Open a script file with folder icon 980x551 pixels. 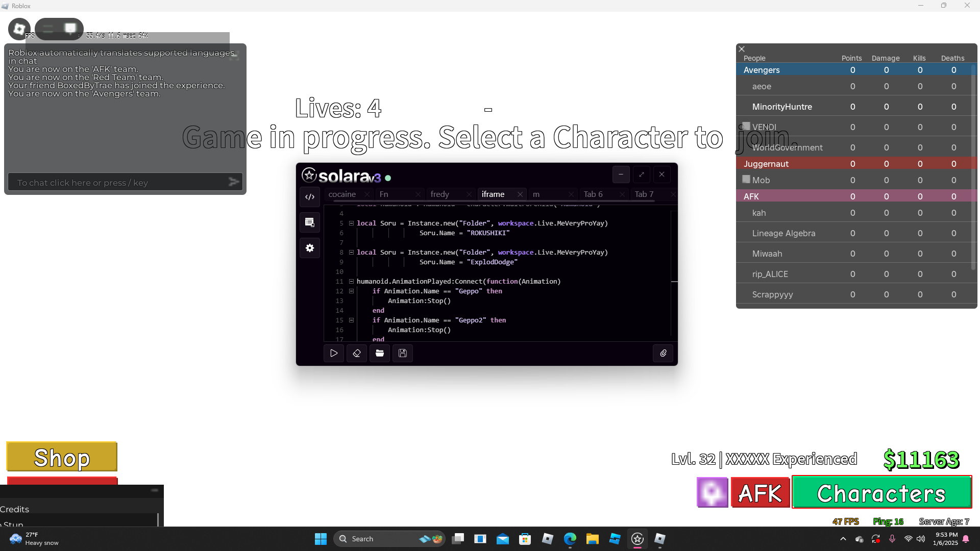coord(380,353)
